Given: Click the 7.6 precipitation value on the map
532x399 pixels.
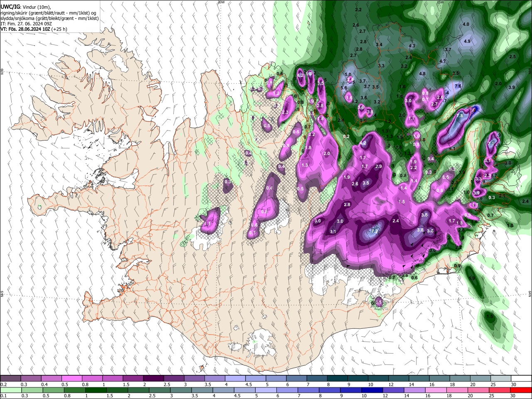Looking at the screenshot, I should pyautogui.click(x=458, y=86).
